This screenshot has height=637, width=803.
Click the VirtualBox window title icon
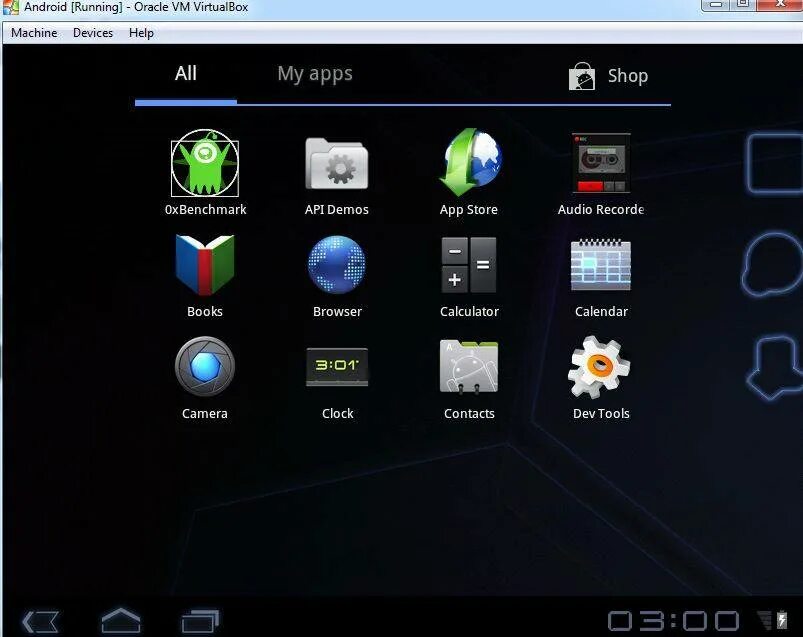[10, 7]
